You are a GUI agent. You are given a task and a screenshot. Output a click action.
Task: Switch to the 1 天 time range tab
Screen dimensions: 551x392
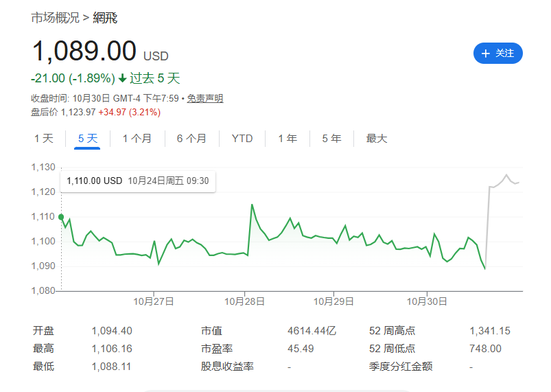[x=44, y=139]
